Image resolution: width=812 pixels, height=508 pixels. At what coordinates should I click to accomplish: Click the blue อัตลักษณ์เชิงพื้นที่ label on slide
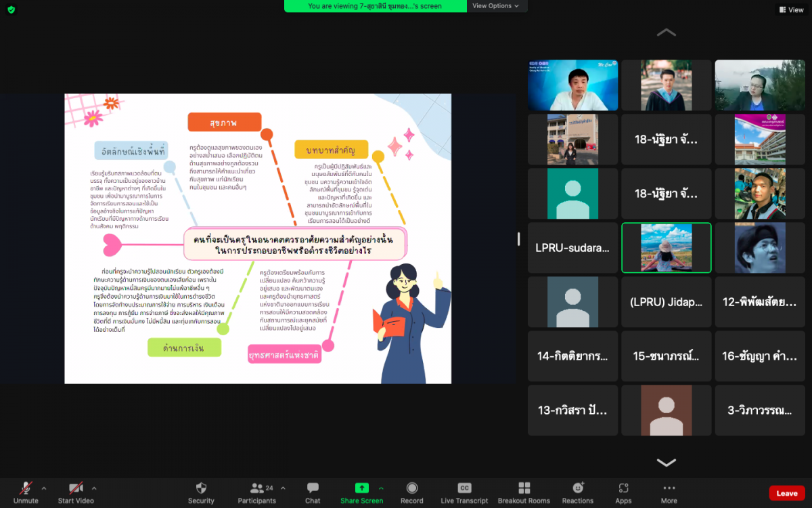(x=131, y=150)
